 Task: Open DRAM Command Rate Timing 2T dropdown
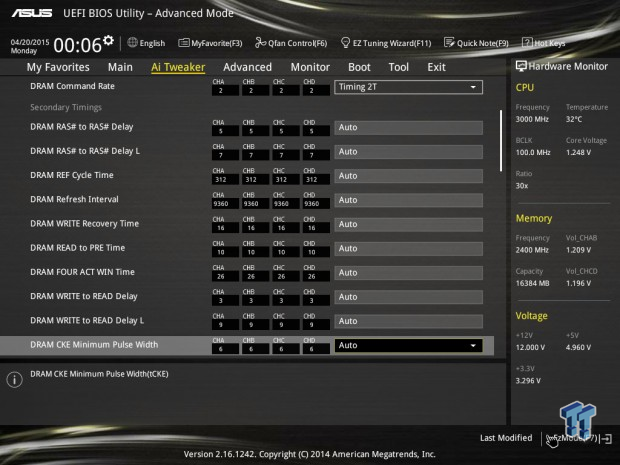(x=408, y=87)
